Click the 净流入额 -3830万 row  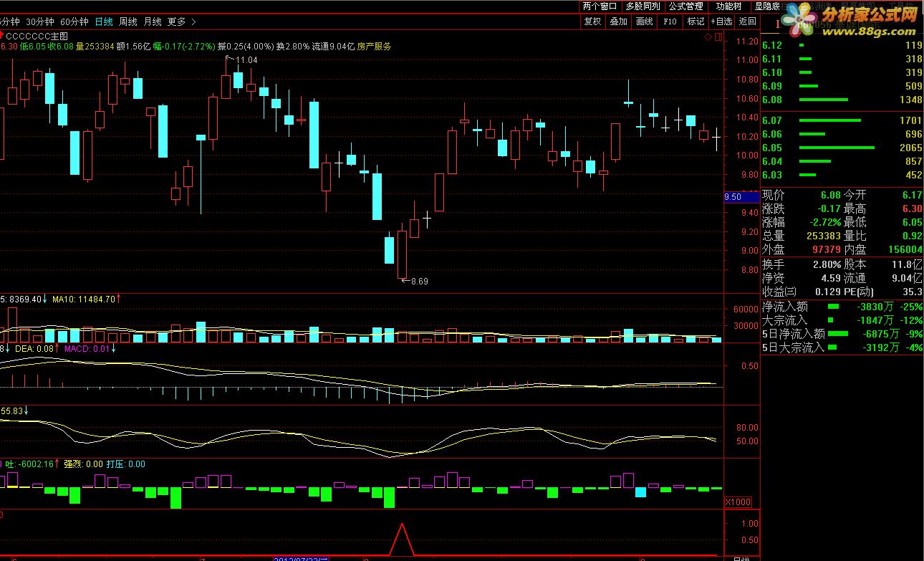842,306
